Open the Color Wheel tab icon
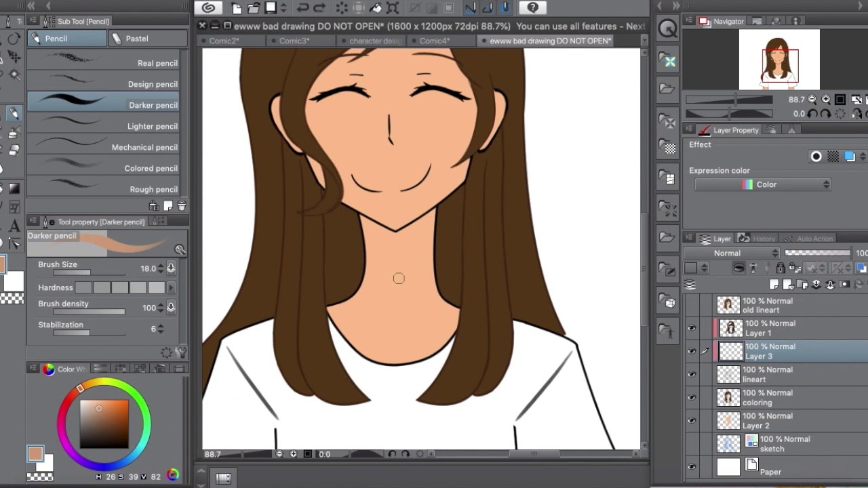The image size is (868, 488). pos(49,369)
